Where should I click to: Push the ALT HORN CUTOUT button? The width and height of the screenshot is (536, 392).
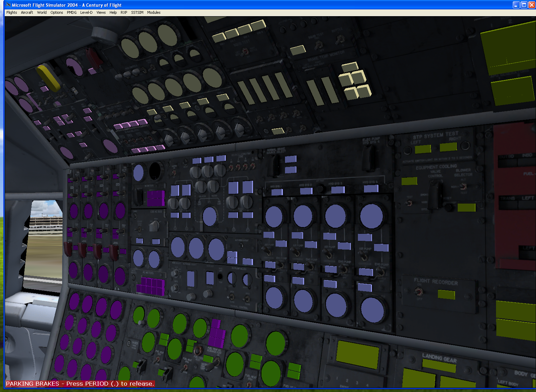(x=241, y=246)
